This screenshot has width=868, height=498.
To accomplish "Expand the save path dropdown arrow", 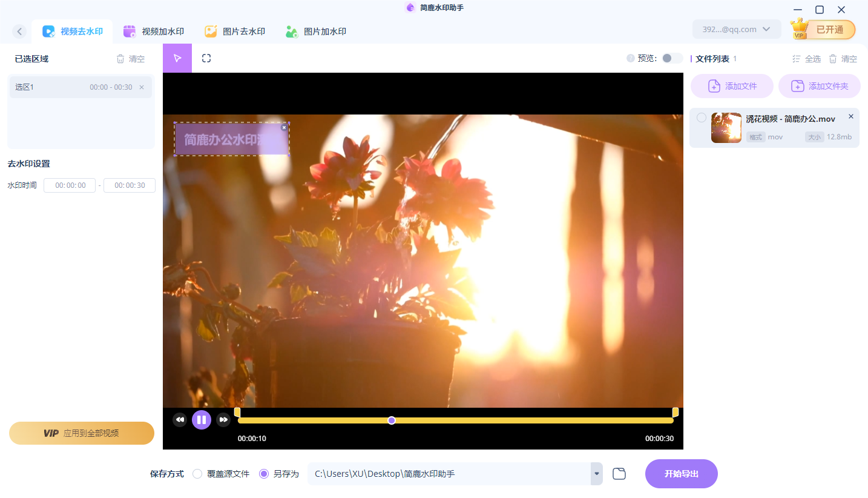I will click(597, 474).
